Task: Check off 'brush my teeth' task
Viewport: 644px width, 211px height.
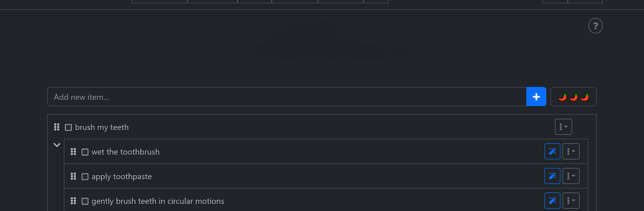Action: (68, 128)
